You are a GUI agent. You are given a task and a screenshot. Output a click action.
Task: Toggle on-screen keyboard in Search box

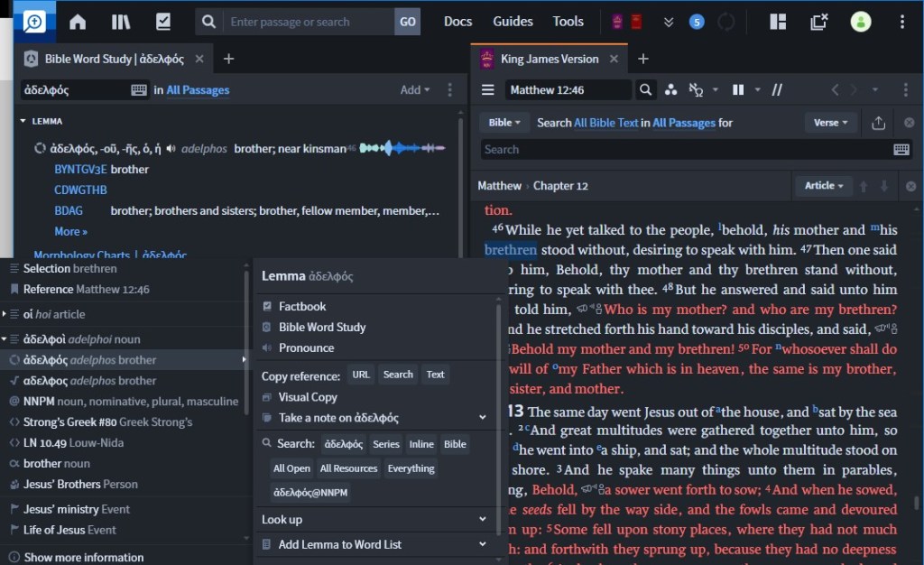(901, 150)
